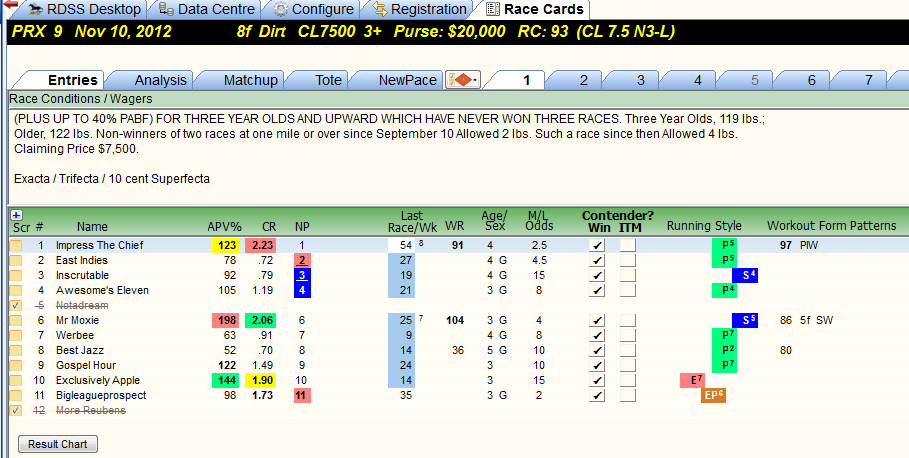
Task: Switch to race 7 tab
Action: pos(868,80)
